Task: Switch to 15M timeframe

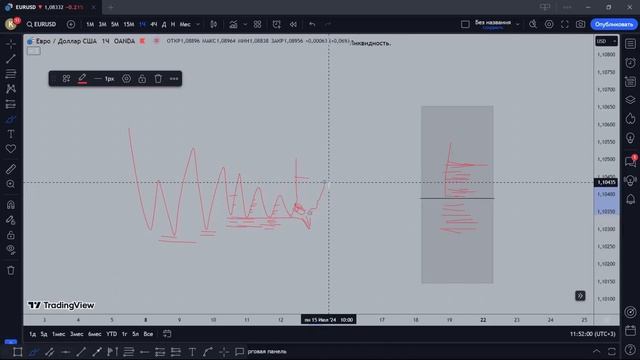Action: pos(129,24)
